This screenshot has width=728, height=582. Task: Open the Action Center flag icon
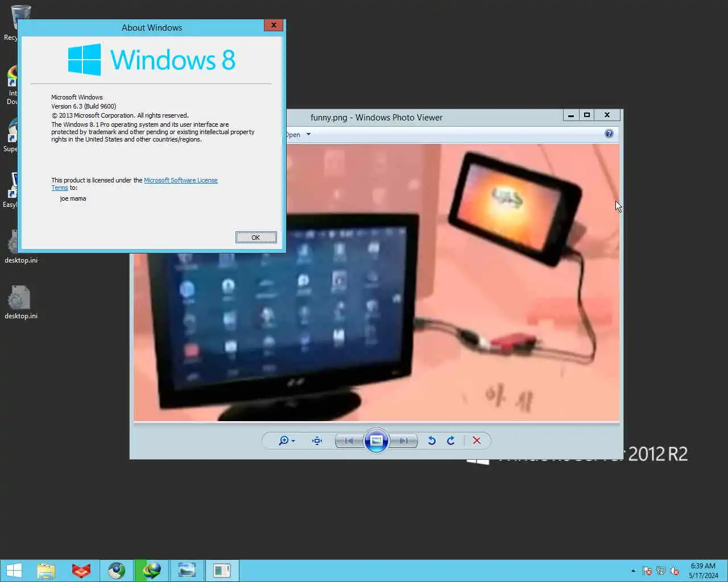coord(647,571)
